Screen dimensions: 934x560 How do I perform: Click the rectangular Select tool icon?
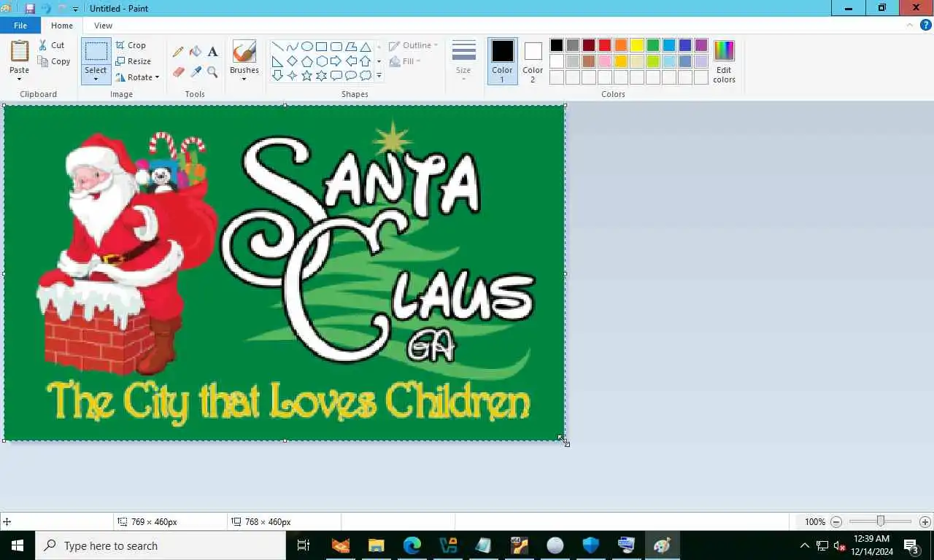[x=96, y=52]
